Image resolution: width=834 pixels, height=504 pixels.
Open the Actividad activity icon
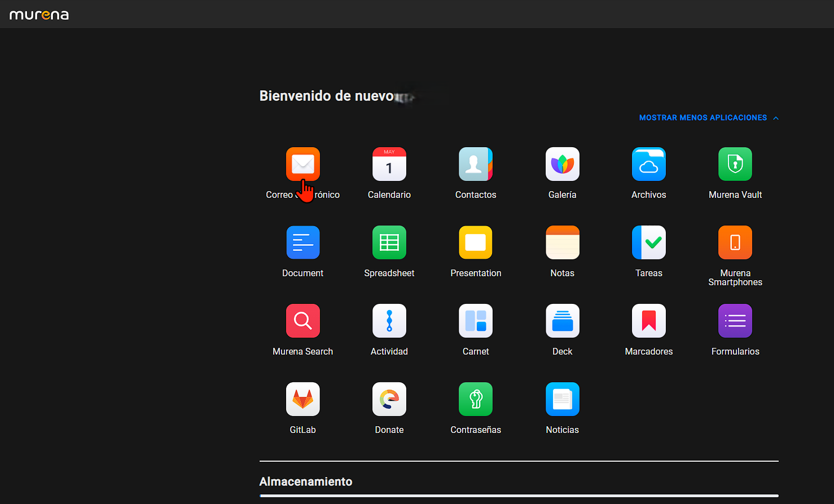pos(389,321)
